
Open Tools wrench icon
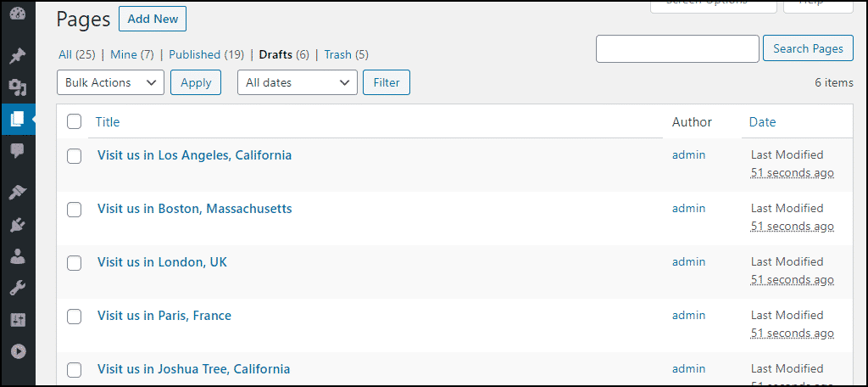pos(18,288)
